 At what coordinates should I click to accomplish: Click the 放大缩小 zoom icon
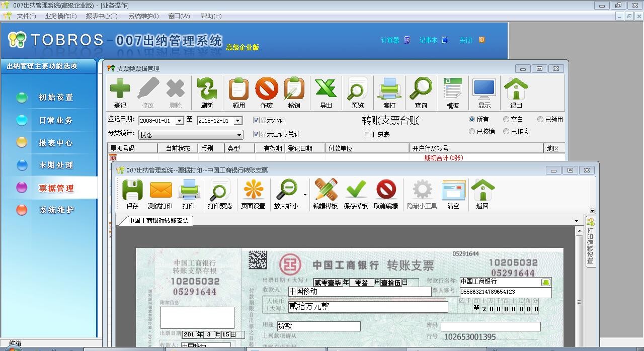click(x=286, y=190)
